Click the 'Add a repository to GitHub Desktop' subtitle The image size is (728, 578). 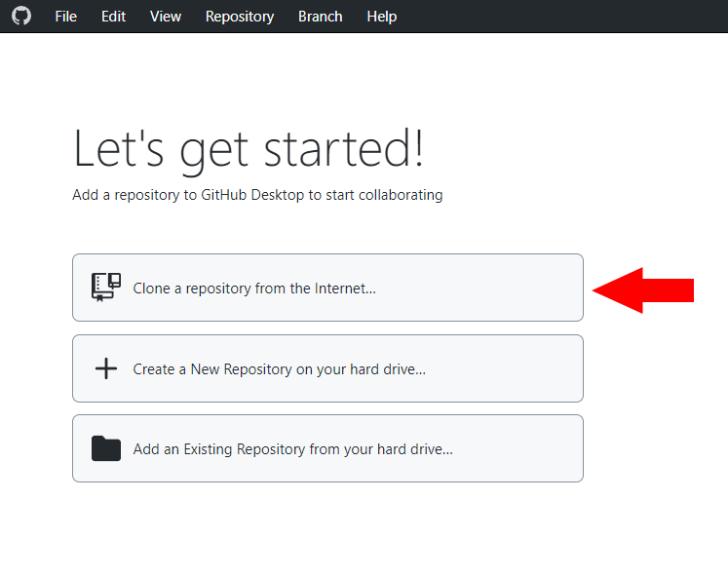[257, 195]
